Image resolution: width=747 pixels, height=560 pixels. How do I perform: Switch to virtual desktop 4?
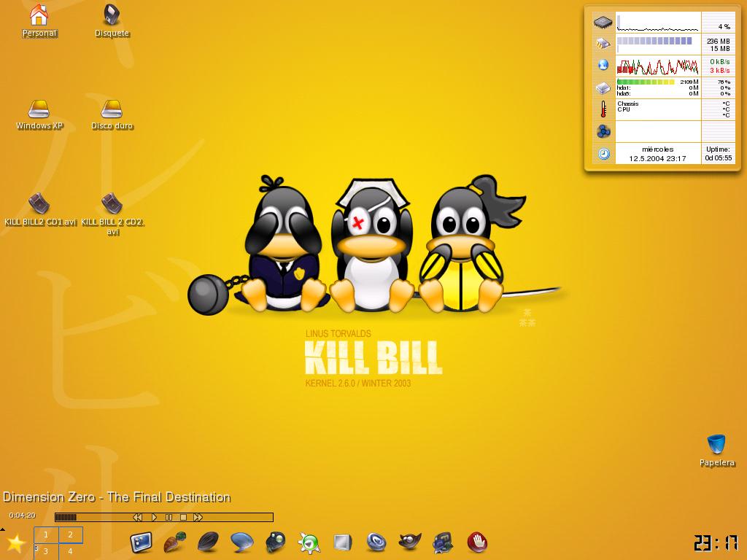click(71, 551)
